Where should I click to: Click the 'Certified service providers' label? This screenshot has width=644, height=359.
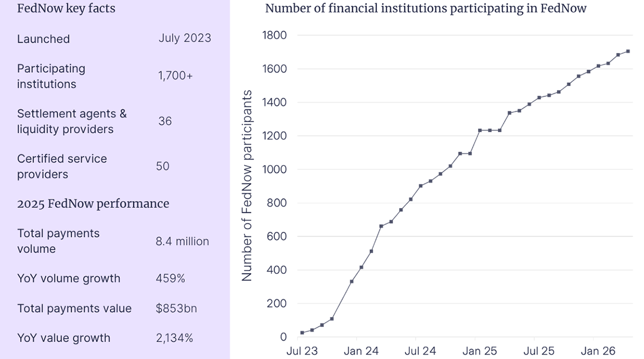pos(62,166)
